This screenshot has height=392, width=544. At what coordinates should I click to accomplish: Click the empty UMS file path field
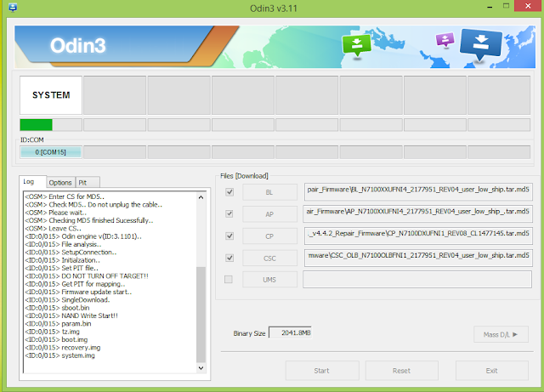pyautogui.click(x=417, y=279)
